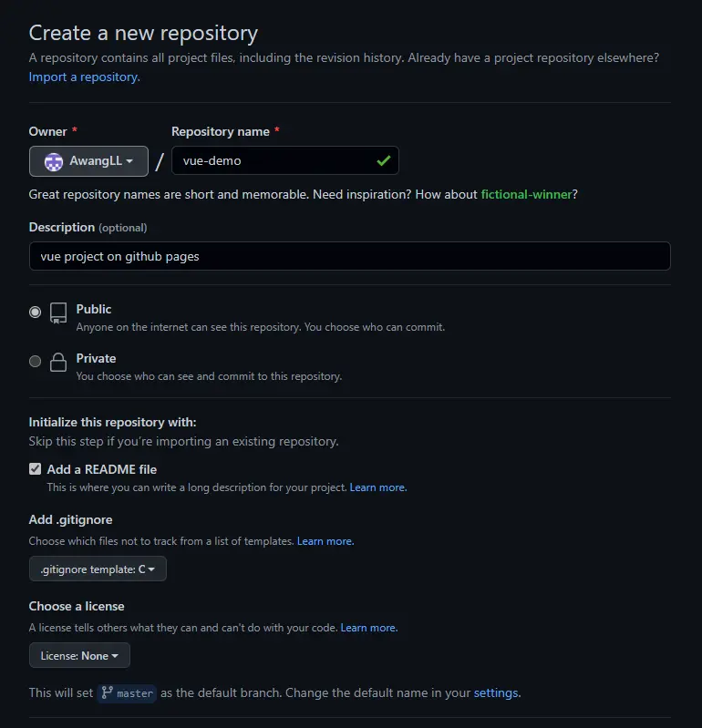
Task: Click the Public repository book icon
Action: point(58,314)
